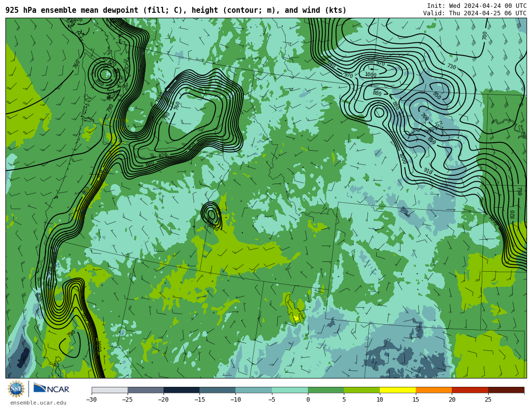
Task: Click the map title text
Action: 176,10
